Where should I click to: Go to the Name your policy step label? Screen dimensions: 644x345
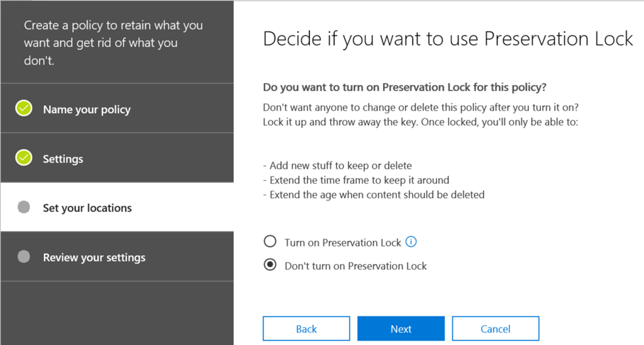coord(87,109)
